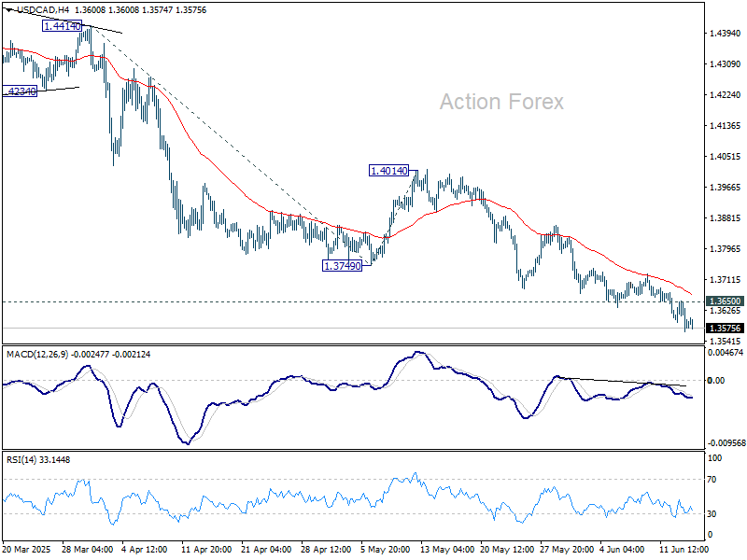This screenshot has height=560, width=747.
Task: Click the 1.36500 level marker on price axis
Action: click(724, 301)
